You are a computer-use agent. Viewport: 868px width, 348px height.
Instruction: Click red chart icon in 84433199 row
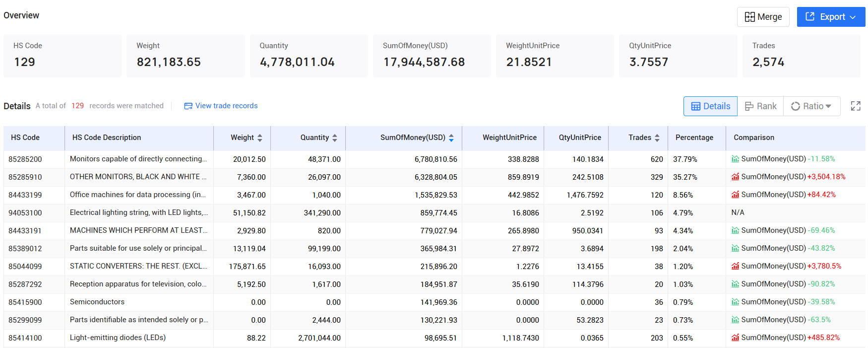point(735,195)
